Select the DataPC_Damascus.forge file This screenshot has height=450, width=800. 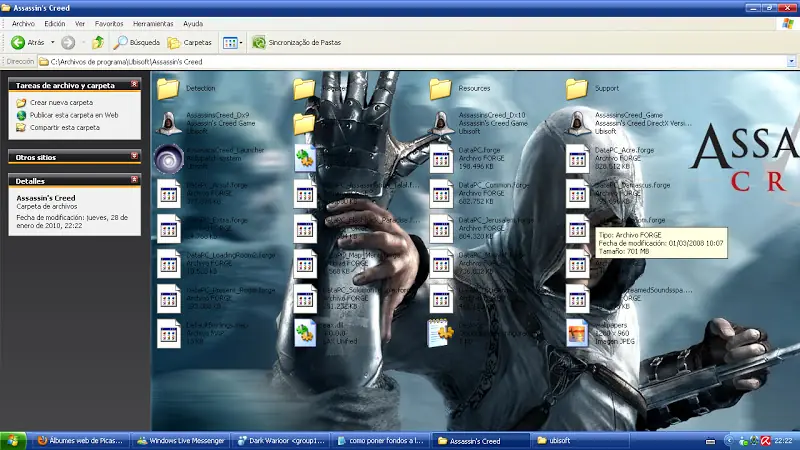click(577, 194)
